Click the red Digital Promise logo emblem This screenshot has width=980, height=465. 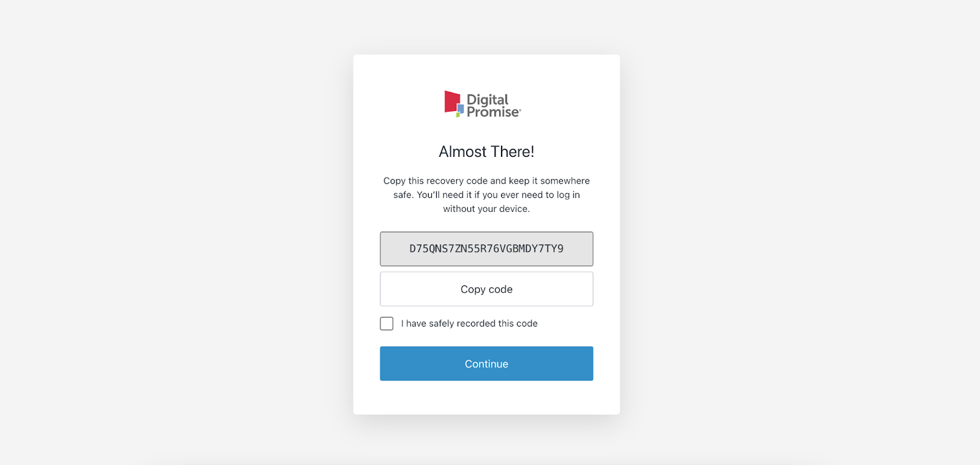tap(451, 101)
